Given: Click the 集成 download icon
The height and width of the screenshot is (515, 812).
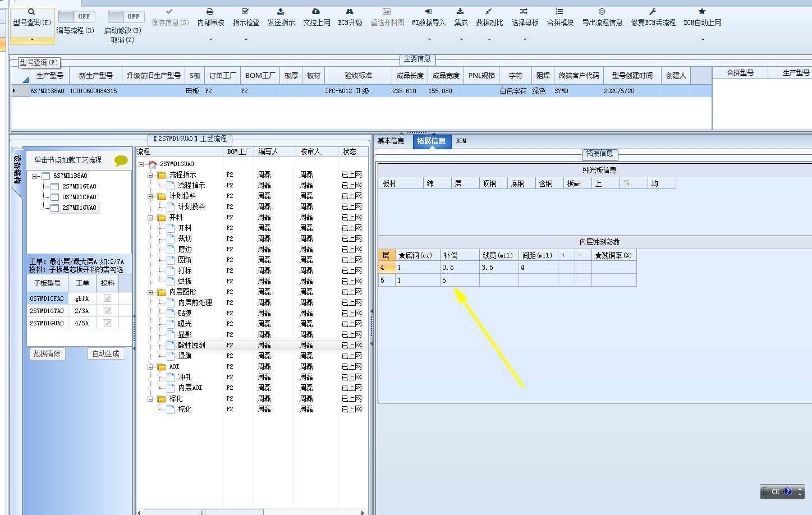Looking at the screenshot, I should (460, 11).
